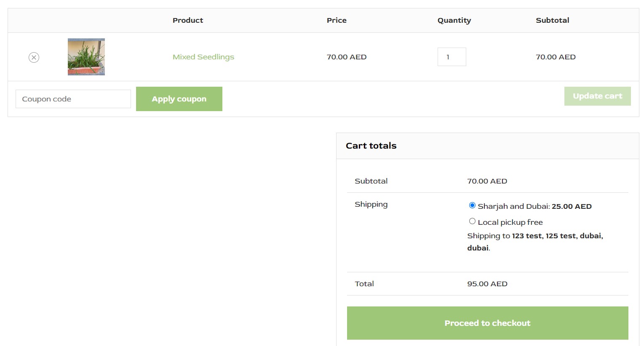Open the product thumbnail image

[86, 57]
